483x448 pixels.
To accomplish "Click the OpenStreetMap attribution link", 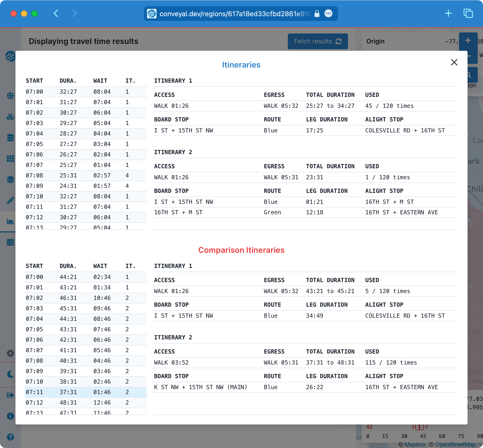I will pyautogui.click(x=455, y=444).
